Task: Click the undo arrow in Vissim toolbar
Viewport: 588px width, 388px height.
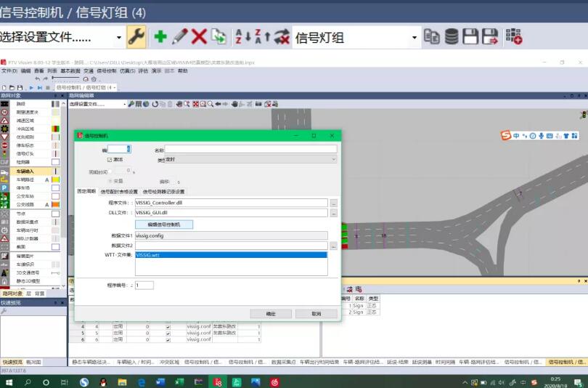Action: pos(37,78)
